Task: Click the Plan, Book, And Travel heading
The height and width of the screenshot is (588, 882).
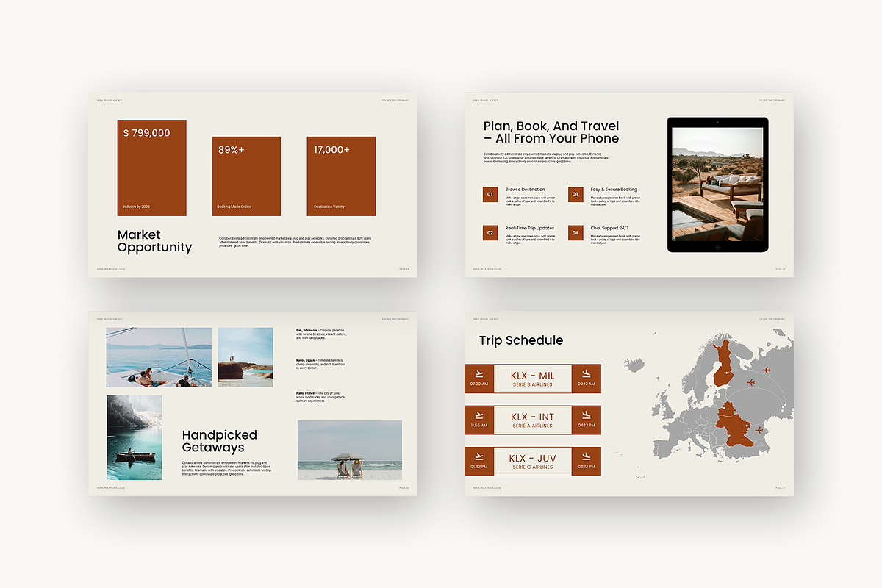Action: point(551,132)
